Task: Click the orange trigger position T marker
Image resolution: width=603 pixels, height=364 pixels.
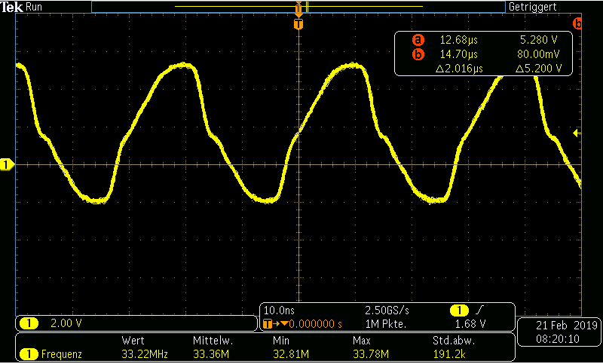Action: 298,24
